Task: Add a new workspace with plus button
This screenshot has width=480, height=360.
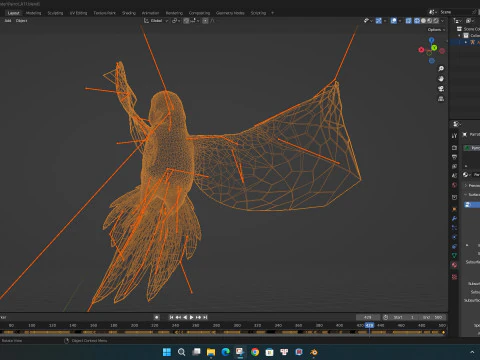Action: coord(272,13)
